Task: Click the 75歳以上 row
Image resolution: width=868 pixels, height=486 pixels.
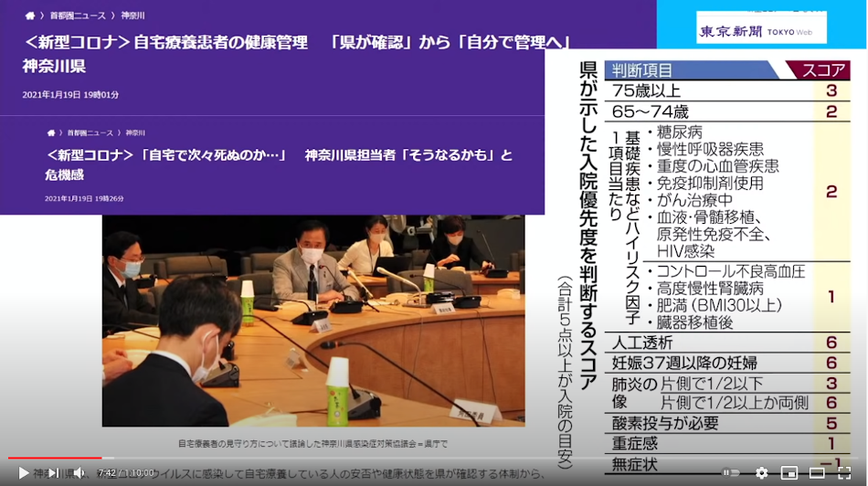Action: (x=727, y=90)
